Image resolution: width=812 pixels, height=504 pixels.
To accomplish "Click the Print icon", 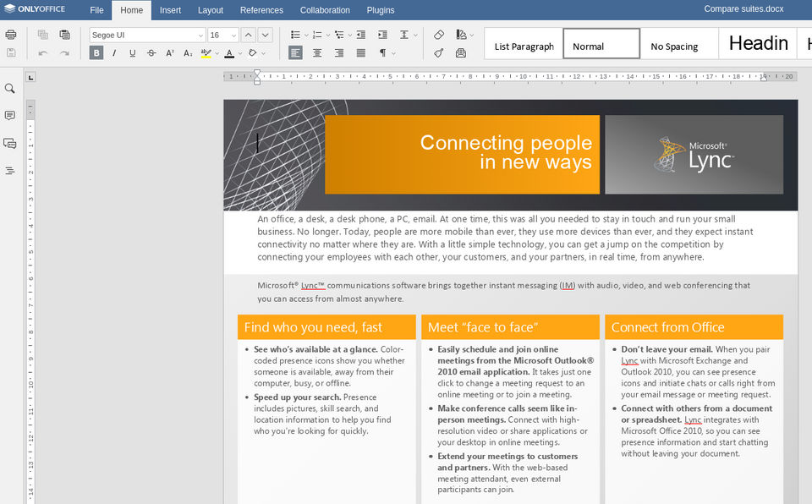I will click(11, 35).
